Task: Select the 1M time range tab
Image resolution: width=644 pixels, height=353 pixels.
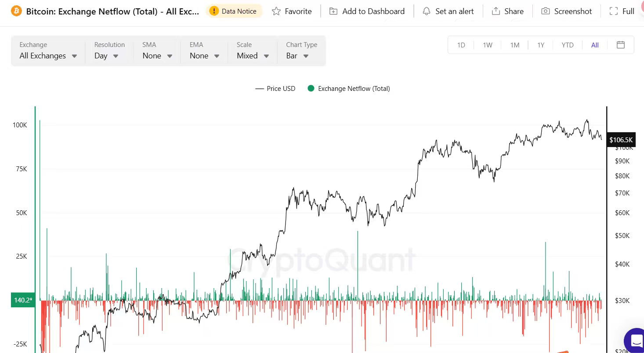Action: tap(514, 45)
